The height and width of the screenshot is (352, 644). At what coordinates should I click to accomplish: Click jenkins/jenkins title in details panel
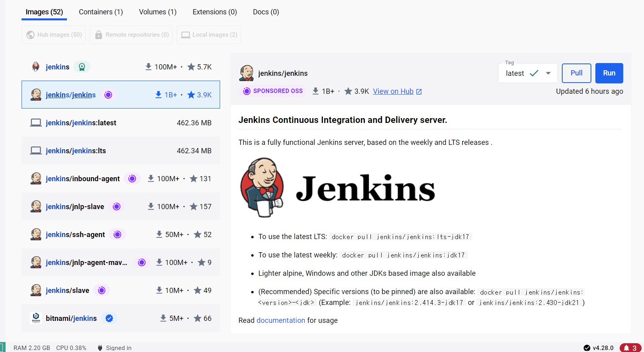283,73
